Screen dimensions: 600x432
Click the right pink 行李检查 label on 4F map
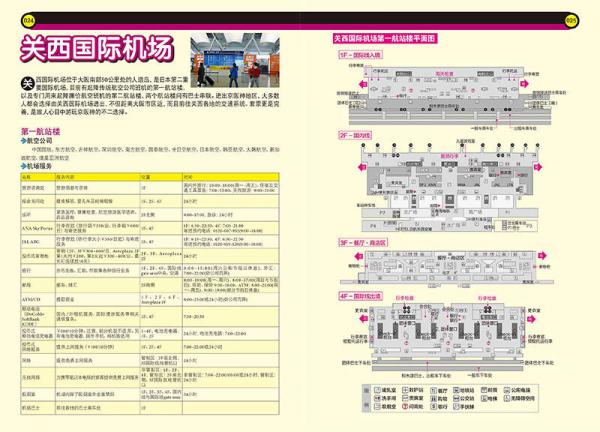pos(487,298)
